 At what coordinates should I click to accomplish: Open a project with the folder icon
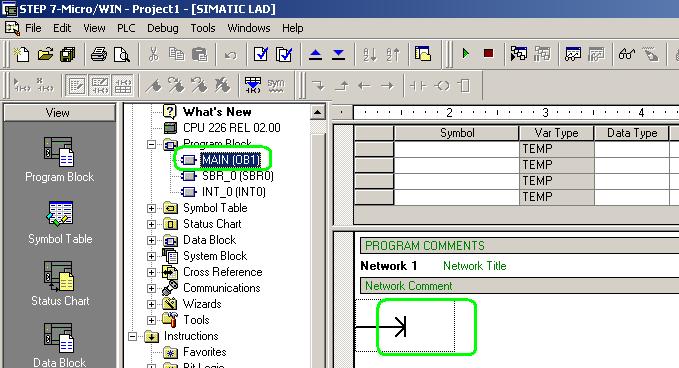tap(45, 54)
